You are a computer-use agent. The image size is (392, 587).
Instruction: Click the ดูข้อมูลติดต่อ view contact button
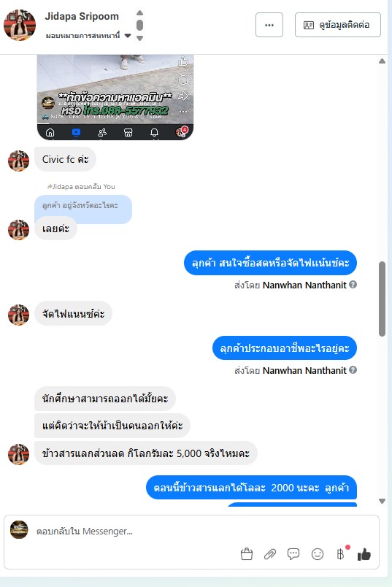click(338, 25)
